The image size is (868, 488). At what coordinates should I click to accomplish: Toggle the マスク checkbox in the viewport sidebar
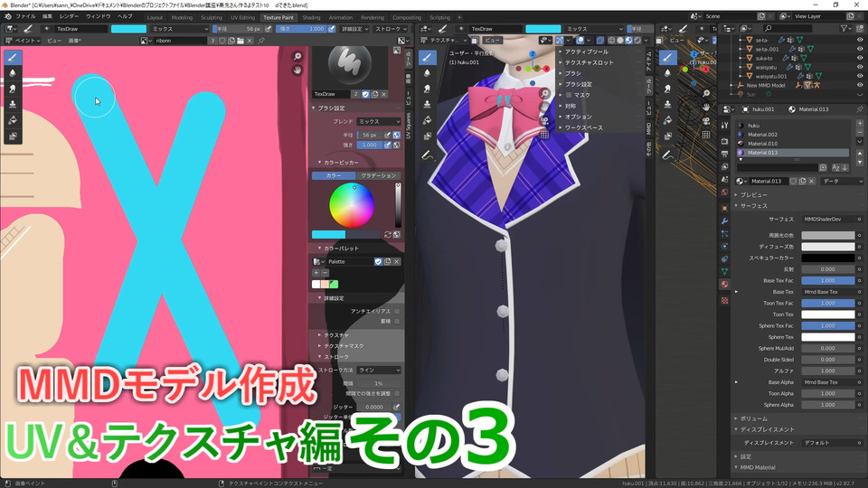tap(569, 95)
